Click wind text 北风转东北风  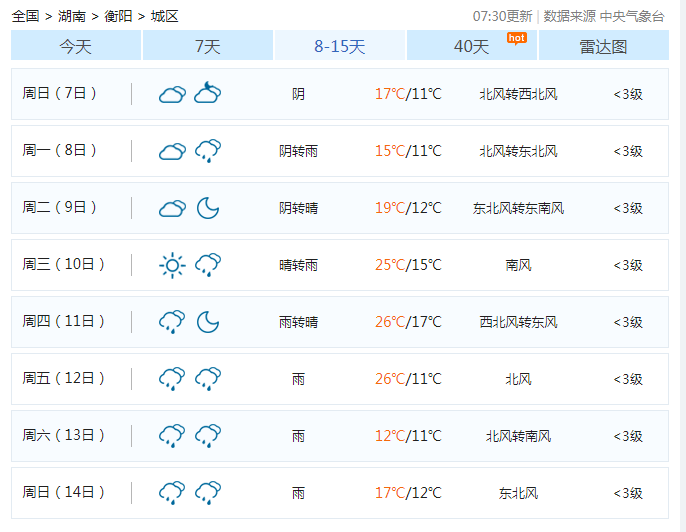(518, 151)
